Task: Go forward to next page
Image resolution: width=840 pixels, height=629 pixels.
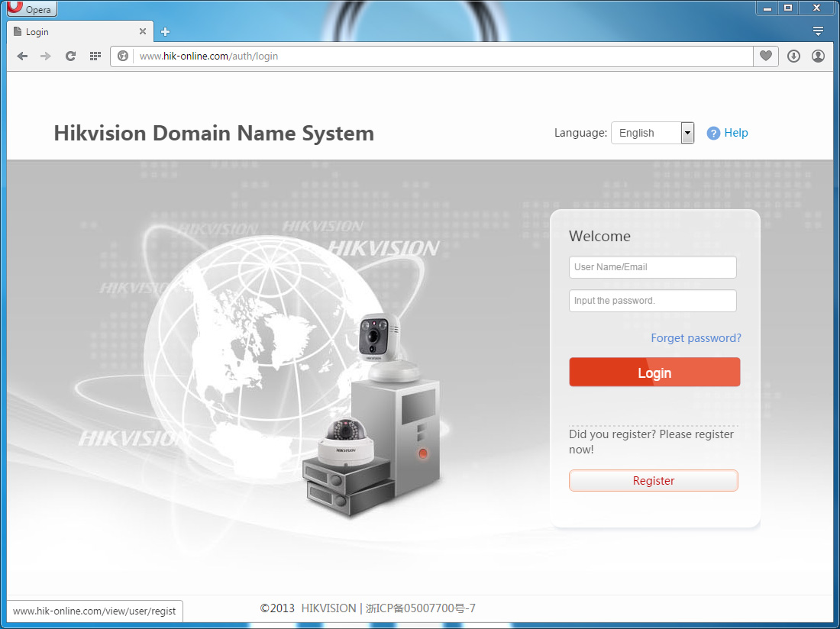Action: pos(46,56)
